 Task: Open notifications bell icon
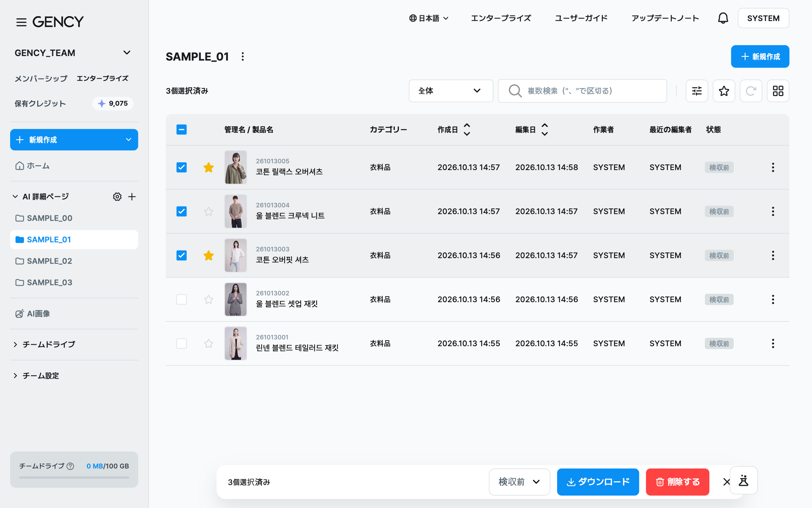point(723,18)
